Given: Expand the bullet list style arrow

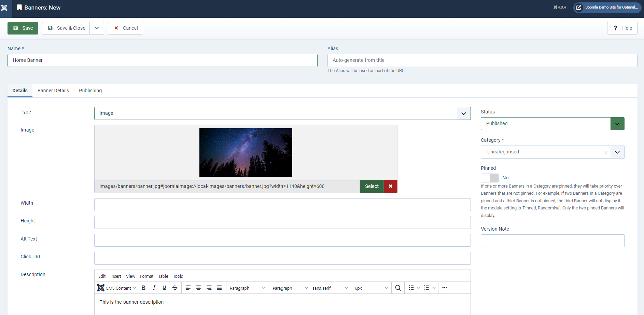Looking at the screenshot, I should point(419,288).
